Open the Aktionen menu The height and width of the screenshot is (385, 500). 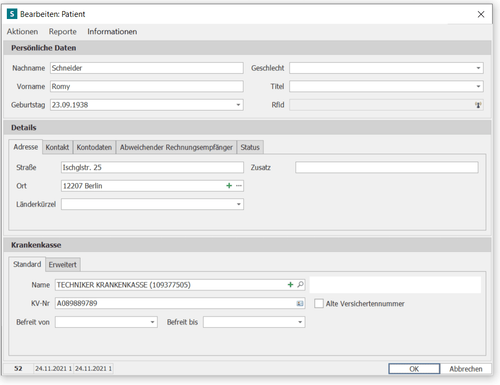22,32
